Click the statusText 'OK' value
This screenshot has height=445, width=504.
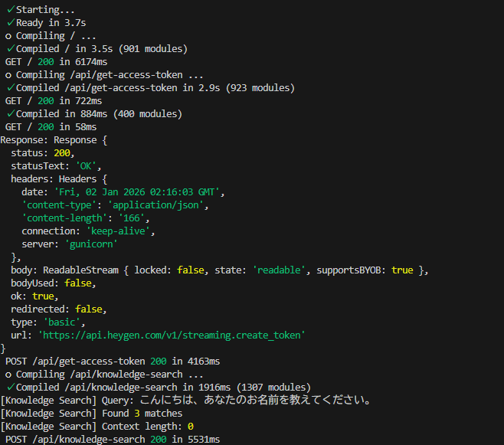pos(86,166)
